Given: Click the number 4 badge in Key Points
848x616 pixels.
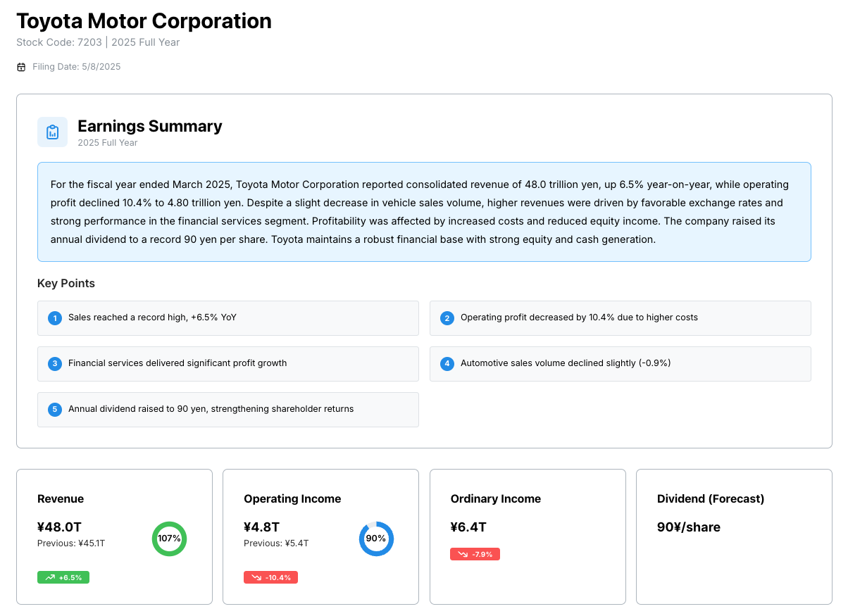Looking at the screenshot, I should coord(447,364).
